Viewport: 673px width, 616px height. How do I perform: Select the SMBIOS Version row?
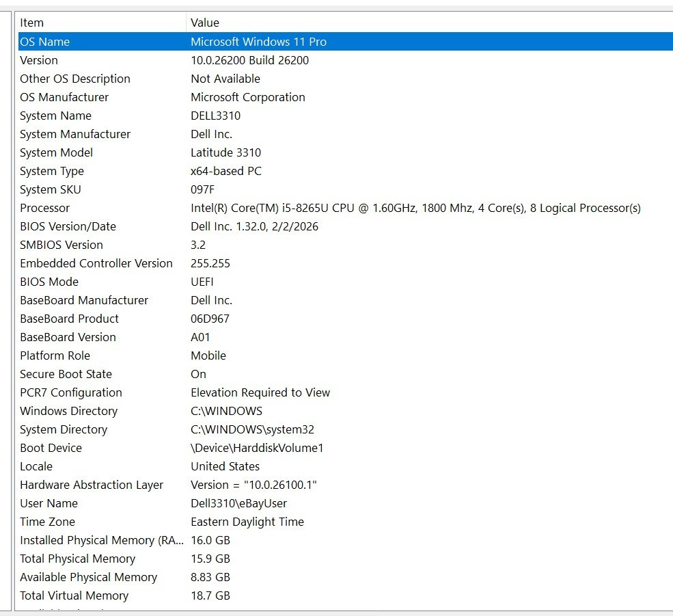click(346, 245)
